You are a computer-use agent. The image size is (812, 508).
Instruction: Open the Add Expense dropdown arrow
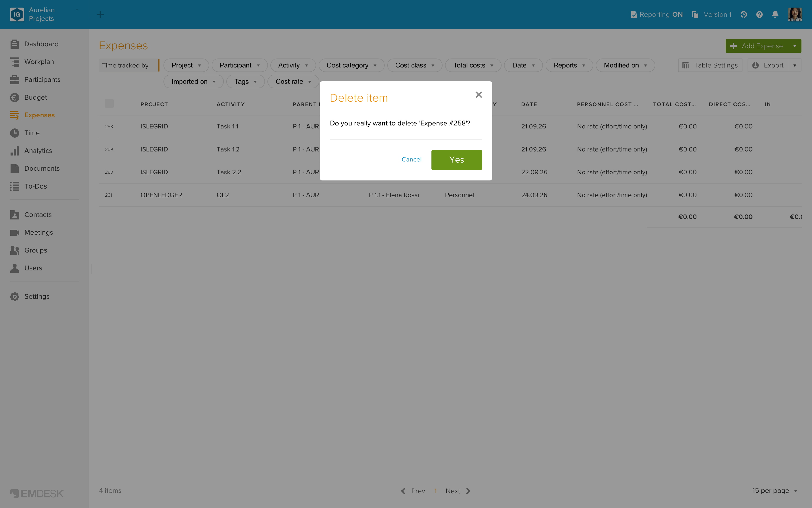pos(794,46)
